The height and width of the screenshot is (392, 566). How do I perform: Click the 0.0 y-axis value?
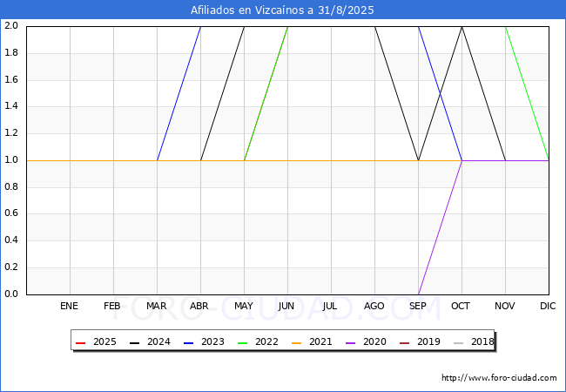pyautogui.click(x=11, y=294)
